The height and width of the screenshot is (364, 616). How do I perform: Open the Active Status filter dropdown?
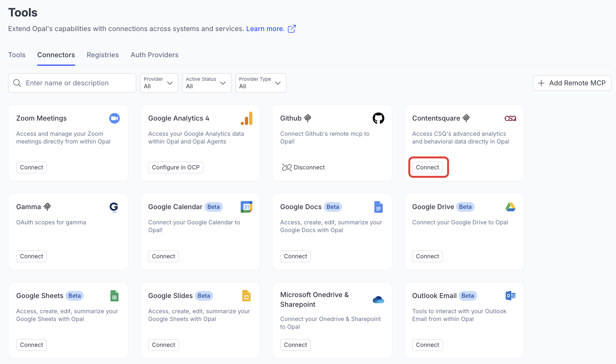[207, 83]
